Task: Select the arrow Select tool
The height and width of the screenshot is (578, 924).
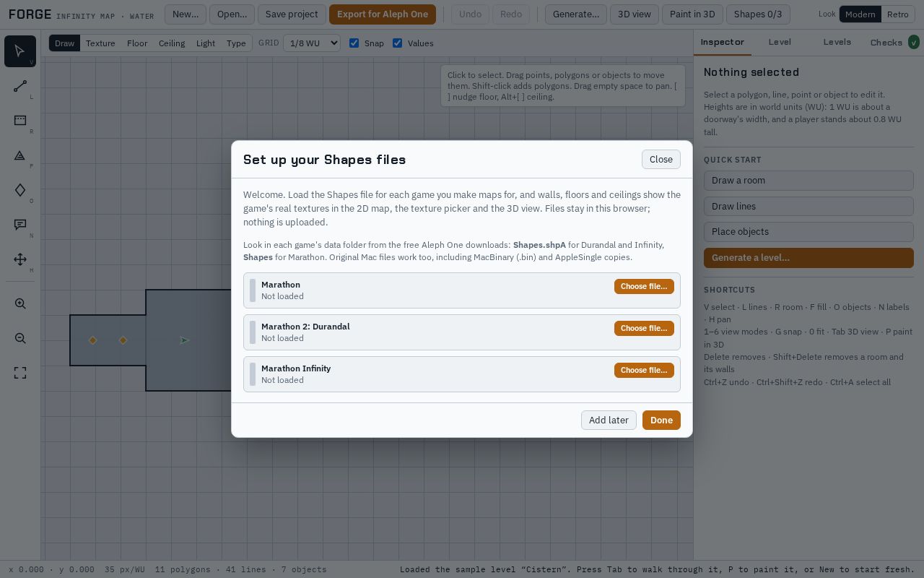Action: coord(20,51)
